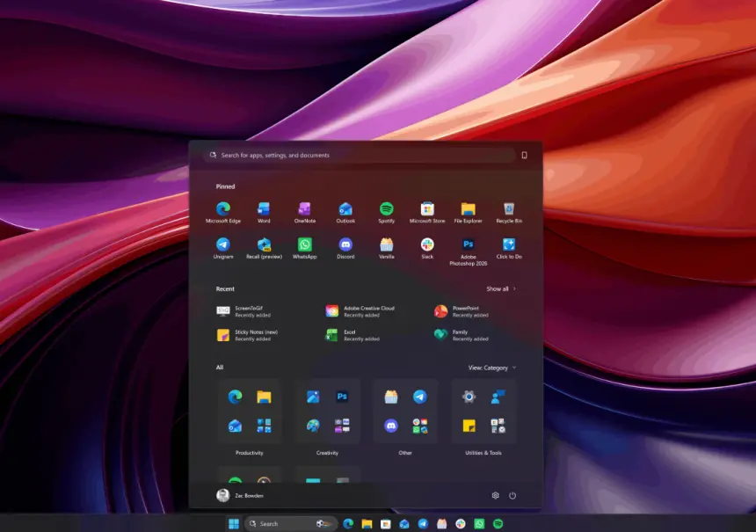
Task: Open Settings inside Utilities & Tools category
Action: [469, 397]
